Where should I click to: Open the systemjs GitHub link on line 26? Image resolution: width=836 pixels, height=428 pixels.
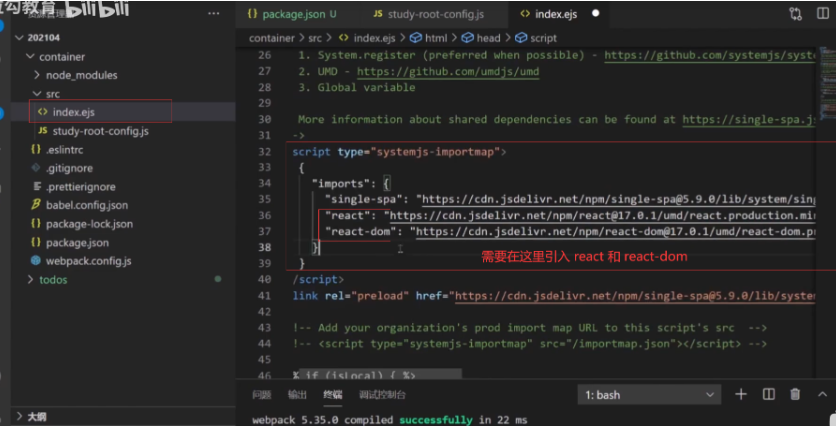click(710, 55)
